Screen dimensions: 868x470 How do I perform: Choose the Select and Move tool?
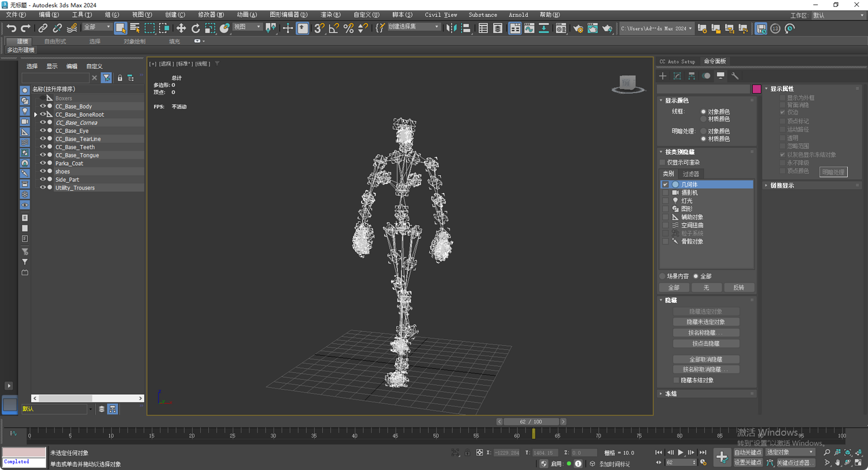click(x=181, y=28)
